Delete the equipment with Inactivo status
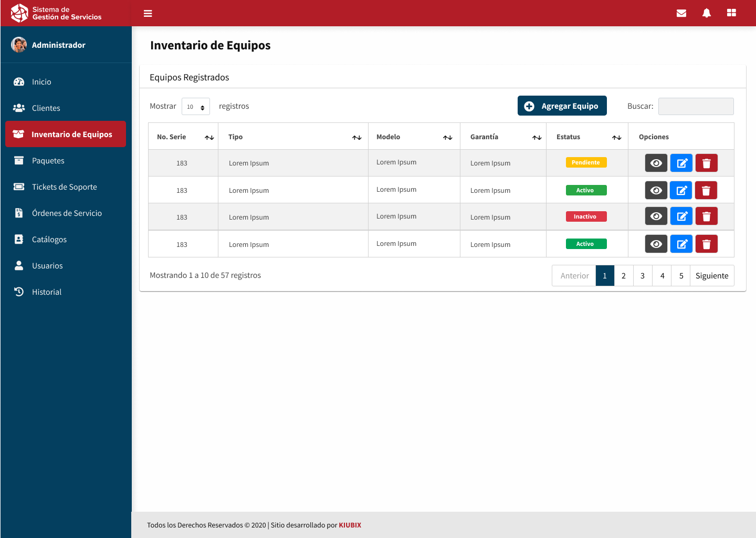Screen dimensions: 756x538 click(706, 216)
